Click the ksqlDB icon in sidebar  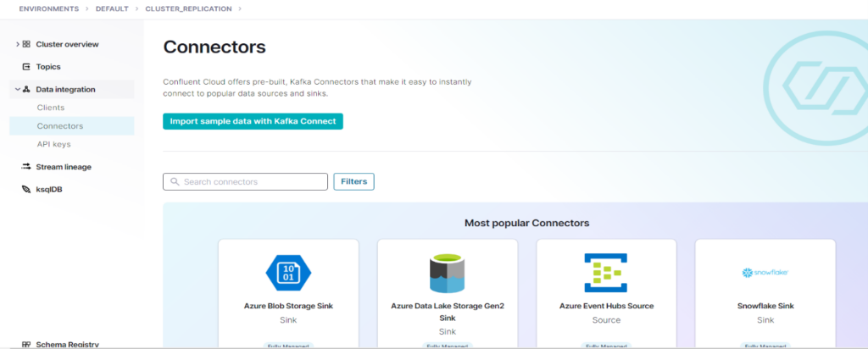[x=26, y=190]
